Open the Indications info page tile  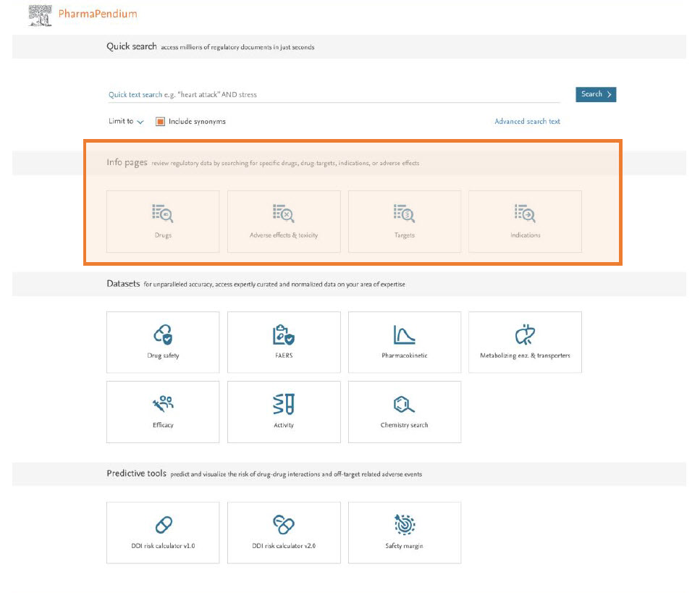coord(525,222)
